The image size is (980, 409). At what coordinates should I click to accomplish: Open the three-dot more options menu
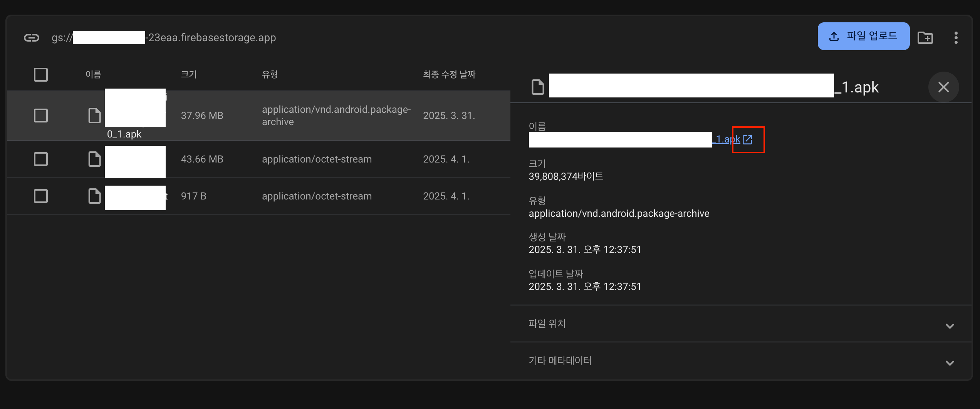956,38
